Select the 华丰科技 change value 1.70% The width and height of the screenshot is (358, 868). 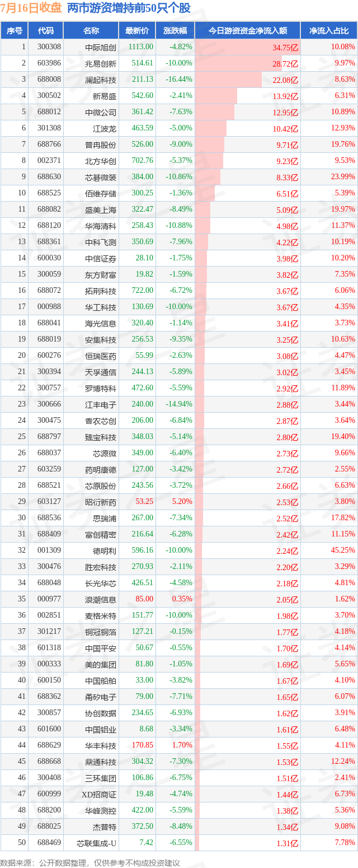pyautogui.click(x=182, y=745)
